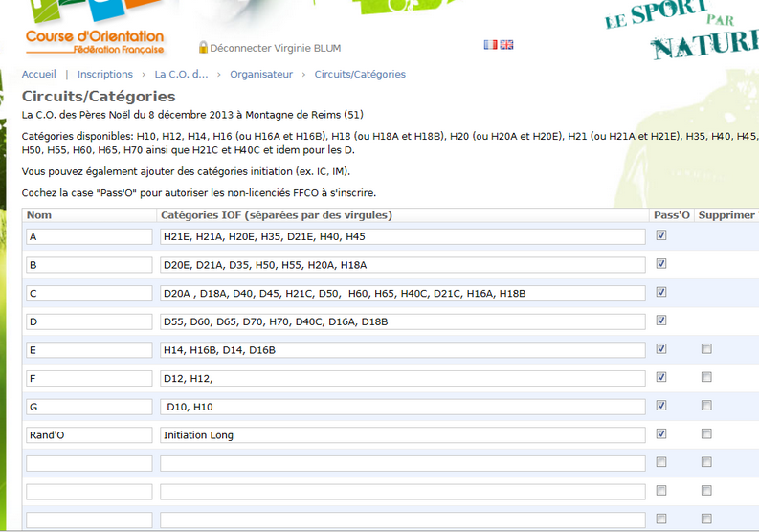The height and width of the screenshot is (532, 759).
Task: Check Pass'O in second empty row
Action: (661, 491)
